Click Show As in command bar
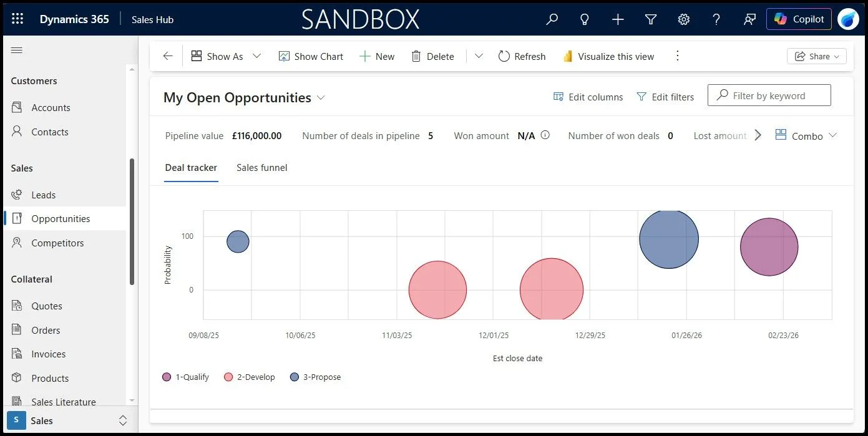 [x=217, y=56]
